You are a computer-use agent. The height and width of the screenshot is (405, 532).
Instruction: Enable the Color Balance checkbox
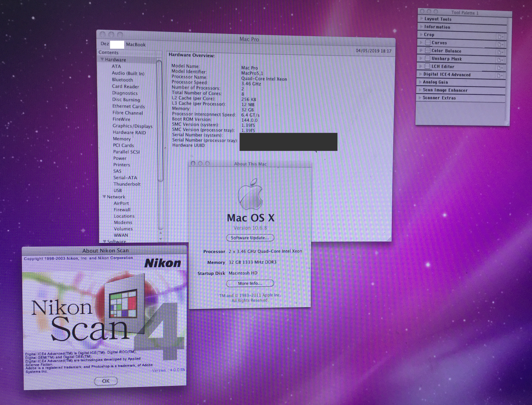(x=428, y=50)
